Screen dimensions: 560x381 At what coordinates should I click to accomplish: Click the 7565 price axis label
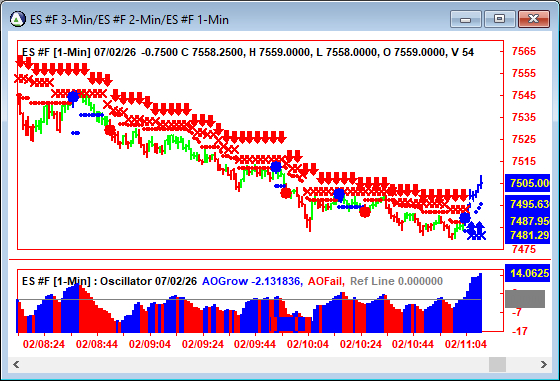click(524, 51)
